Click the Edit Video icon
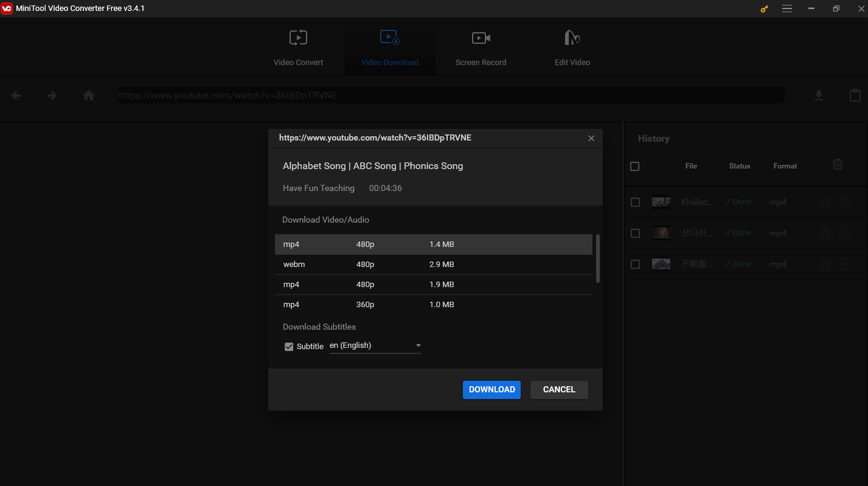The image size is (868, 486). click(572, 38)
